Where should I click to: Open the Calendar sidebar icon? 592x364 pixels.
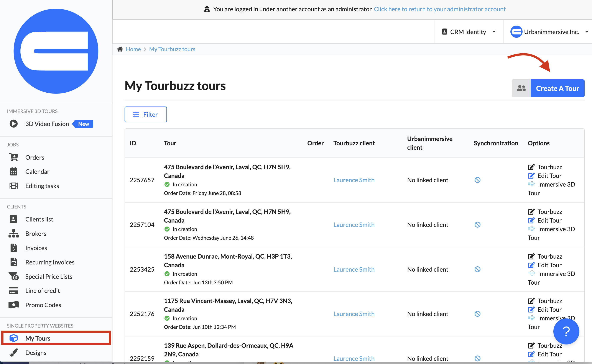point(13,171)
